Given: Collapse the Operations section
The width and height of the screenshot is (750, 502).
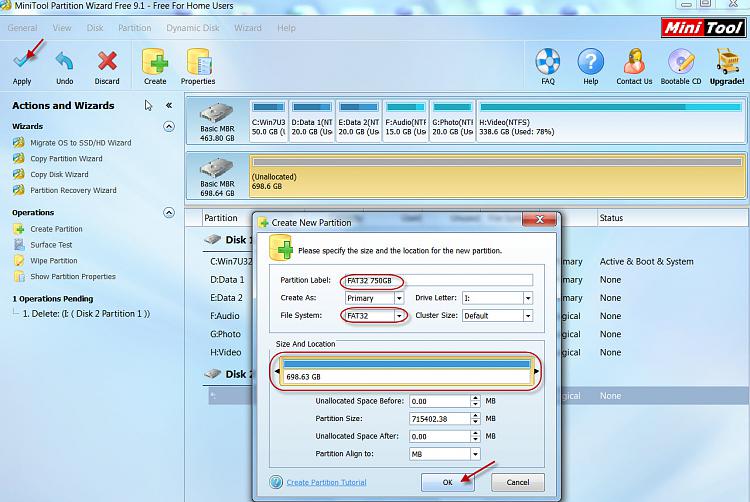Looking at the screenshot, I should click(169, 212).
